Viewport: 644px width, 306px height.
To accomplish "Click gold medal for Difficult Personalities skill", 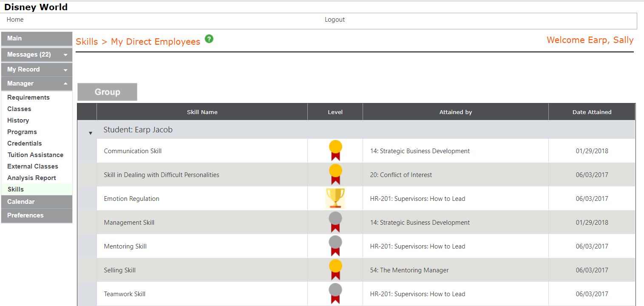I will pyautogui.click(x=335, y=174).
